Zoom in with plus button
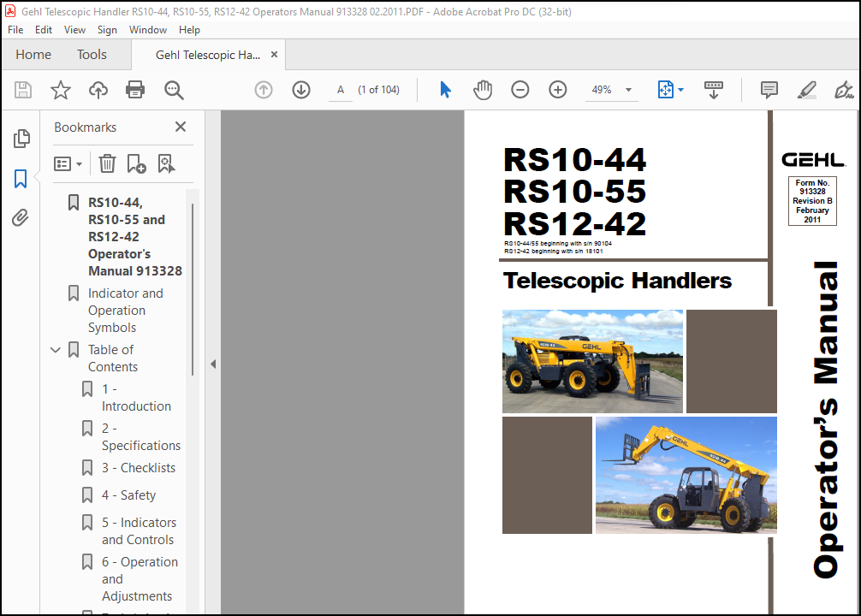This screenshot has width=861, height=616. point(557,90)
